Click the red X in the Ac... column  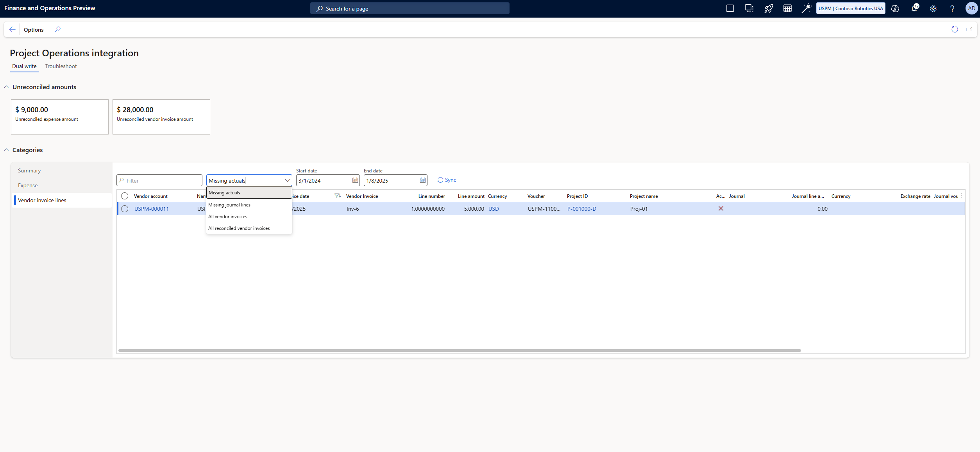(x=721, y=209)
